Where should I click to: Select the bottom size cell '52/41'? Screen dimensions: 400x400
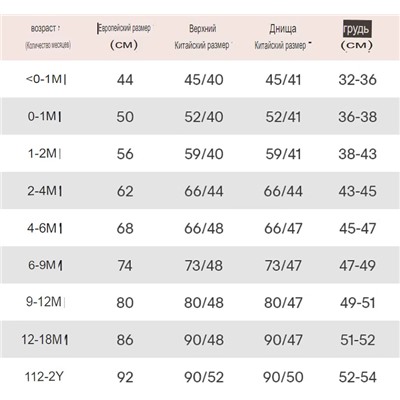(283, 117)
